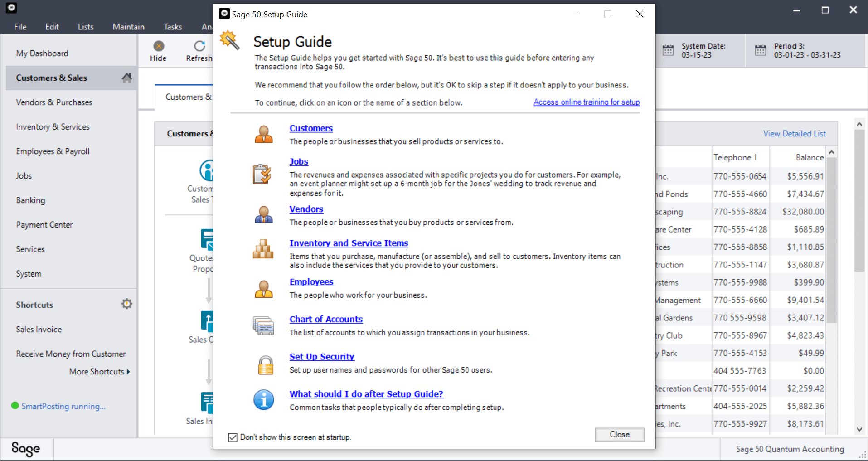This screenshot has height=461, width=868.
Task: Expand More Shortcuts arrow
Action: click(x=128, y=372)
